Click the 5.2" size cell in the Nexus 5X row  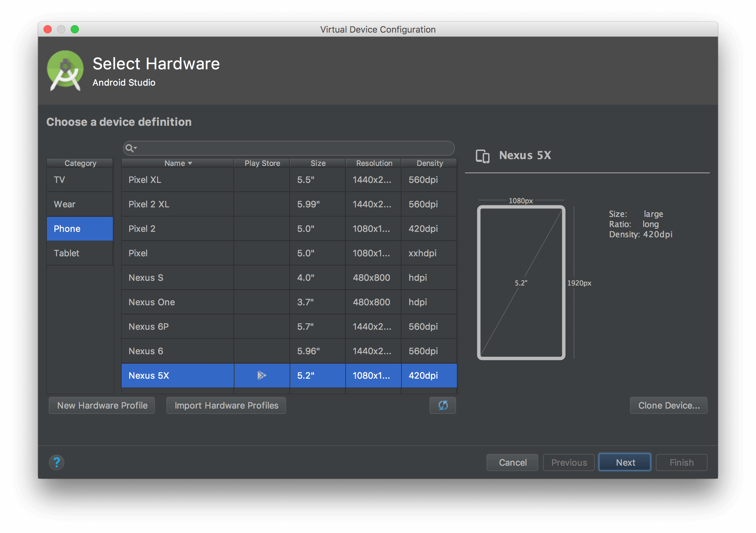pyautogui.click(x=318, y=376)
